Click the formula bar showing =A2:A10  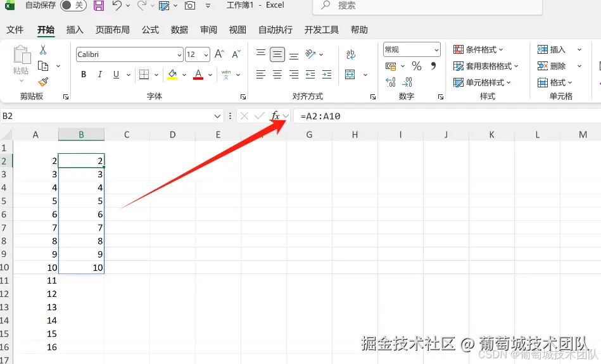(447, 116)
